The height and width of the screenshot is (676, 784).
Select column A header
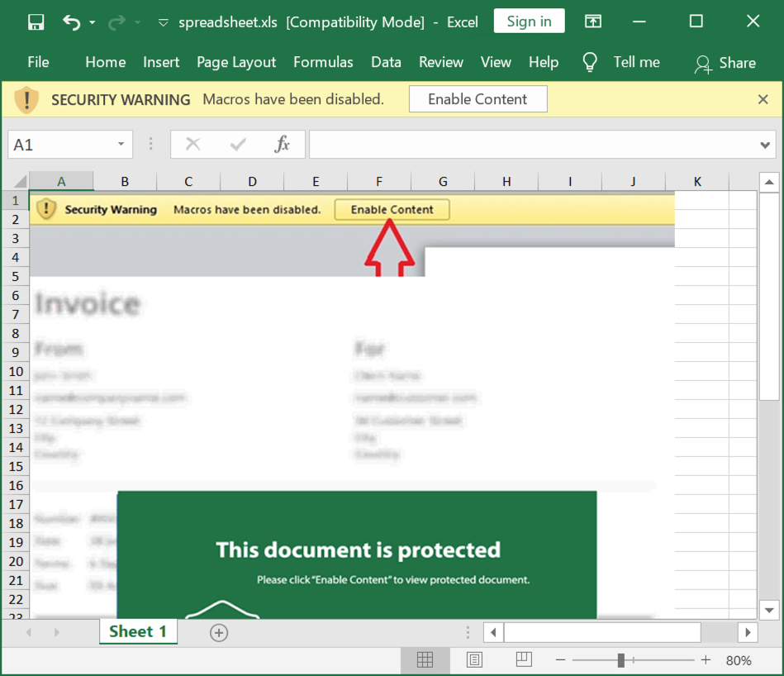(61, 181)
